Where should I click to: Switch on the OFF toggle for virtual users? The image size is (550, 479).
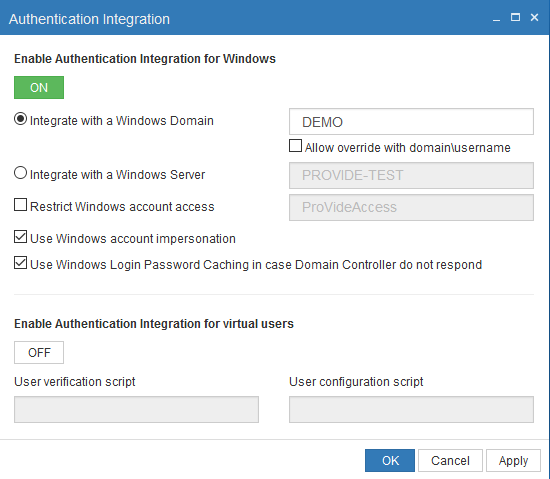tap(39, 352)
